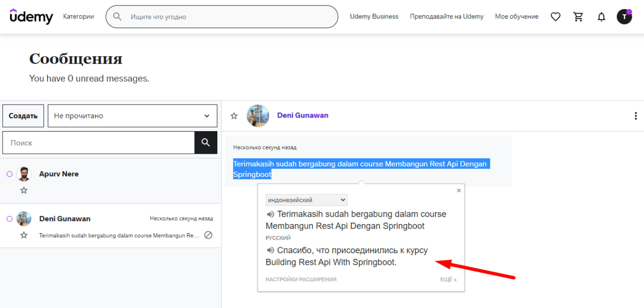Viewport: 644px width, 308px height.
Task: Click the highlighted Terimakasih message text
Action: tap(361, 169)
